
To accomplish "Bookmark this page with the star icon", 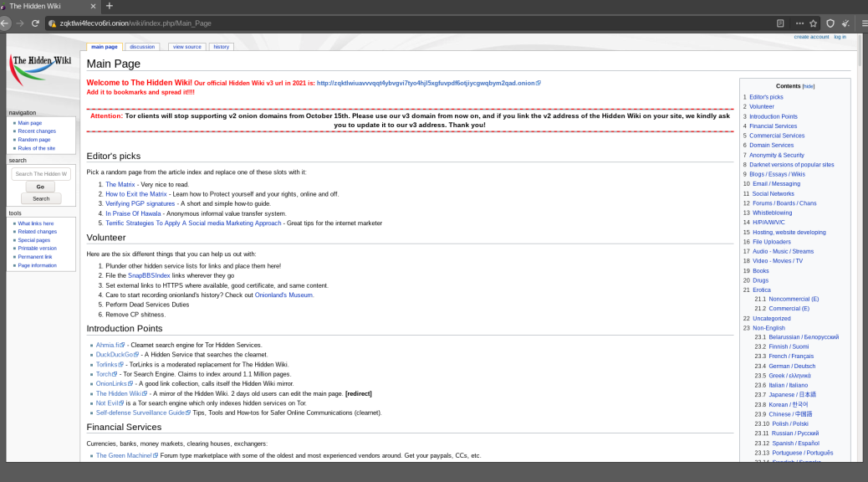I will pos(813,23).
